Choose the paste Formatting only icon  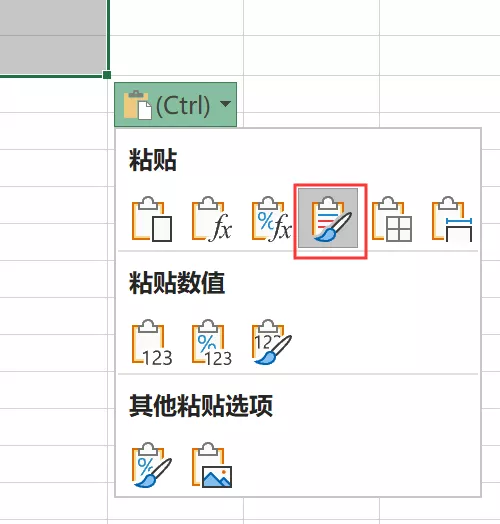coord(152,465)
